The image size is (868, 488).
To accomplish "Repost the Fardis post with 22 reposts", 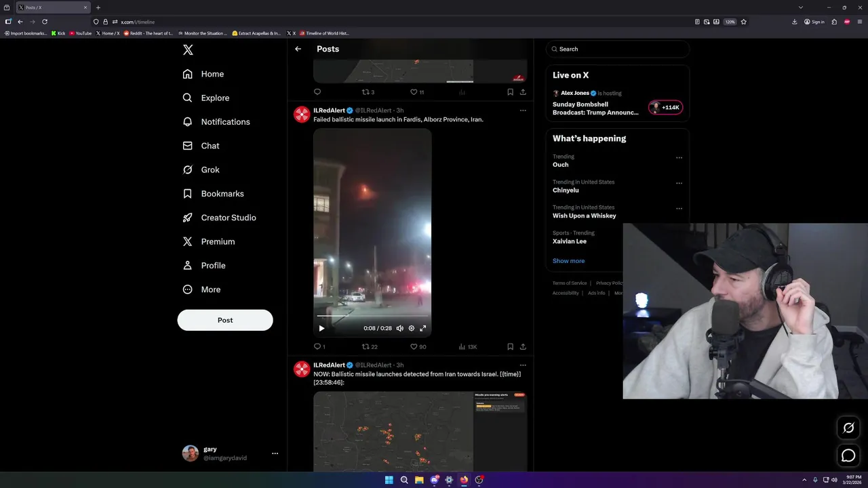I will 370,346.
